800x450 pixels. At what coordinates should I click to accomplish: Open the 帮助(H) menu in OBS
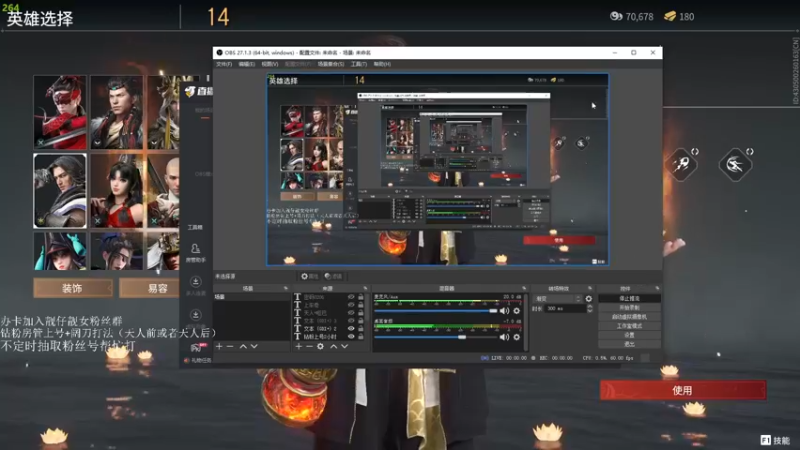coord(382,64)
